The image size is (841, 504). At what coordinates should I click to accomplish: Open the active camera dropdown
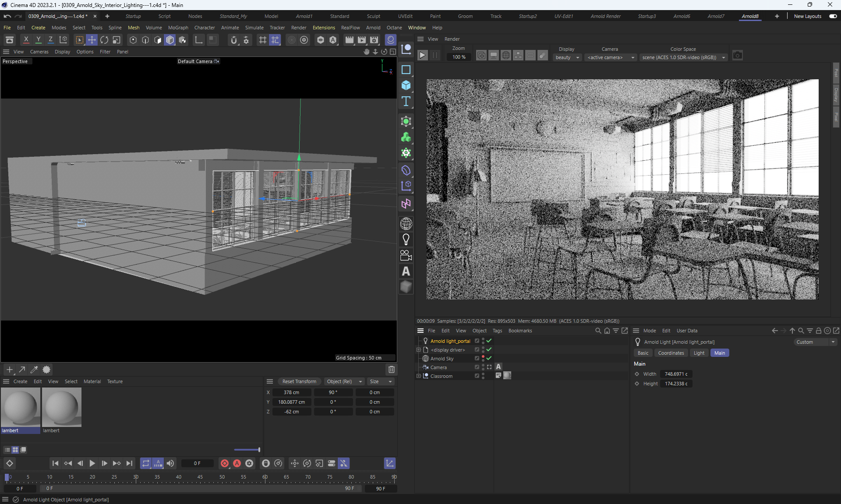tap(611, 57)
